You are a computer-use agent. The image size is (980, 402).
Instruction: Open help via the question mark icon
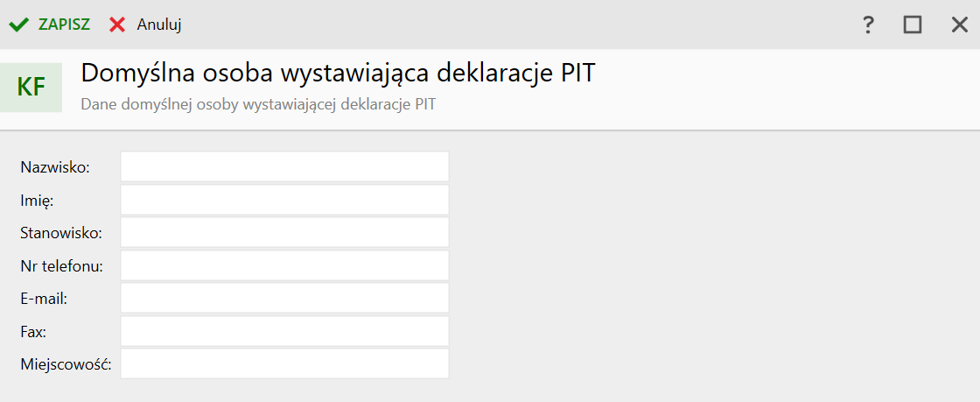(868, 25)
